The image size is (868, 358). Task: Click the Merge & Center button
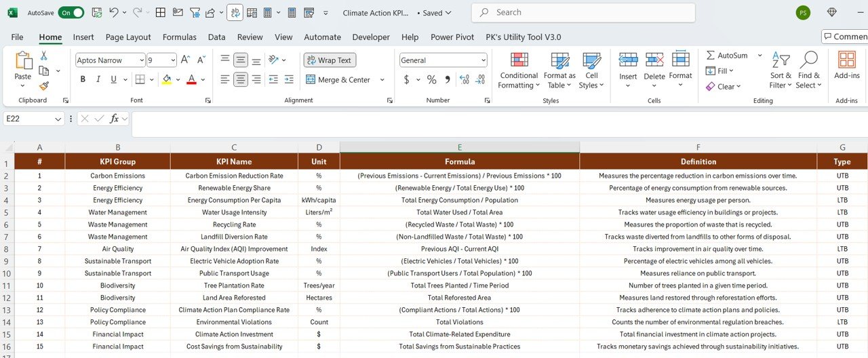pyautogui.click(x=338, y=79)
